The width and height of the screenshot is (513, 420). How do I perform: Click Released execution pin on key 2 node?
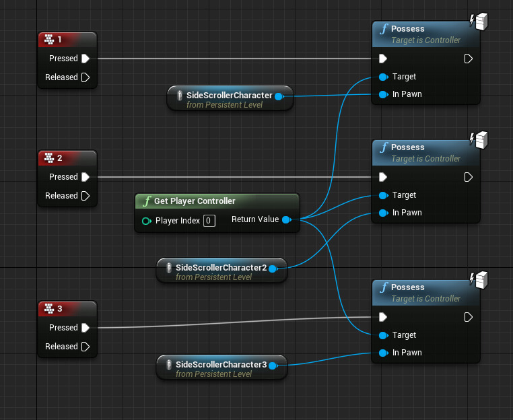(x=85, y=196)
